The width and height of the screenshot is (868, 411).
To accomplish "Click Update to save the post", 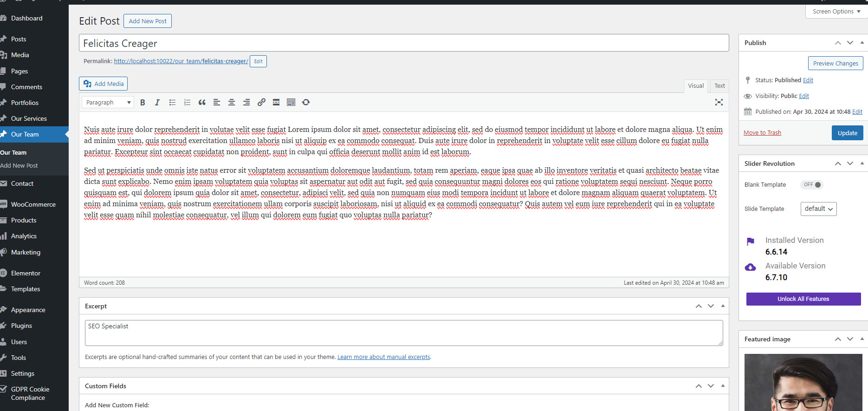I will tap(848, 133).
